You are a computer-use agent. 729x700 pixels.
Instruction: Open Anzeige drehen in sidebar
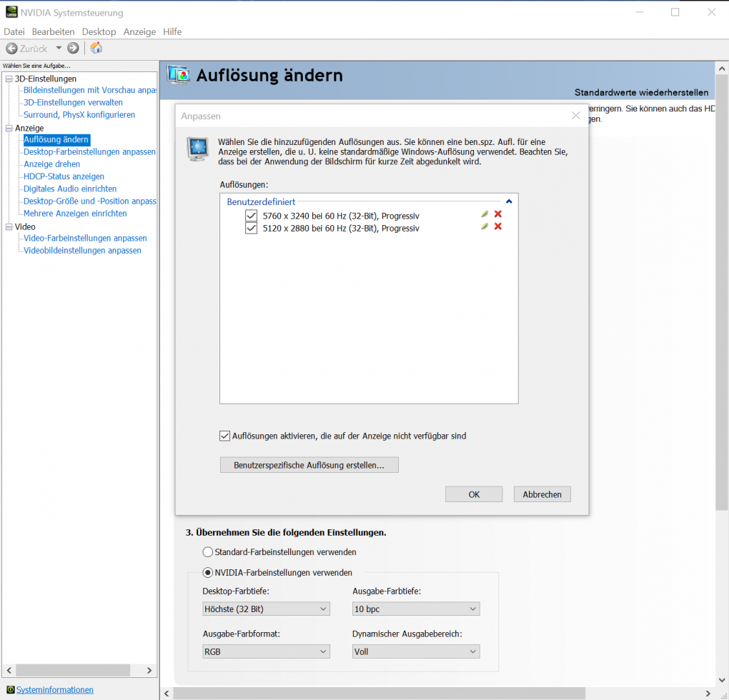tap(51, 164)
